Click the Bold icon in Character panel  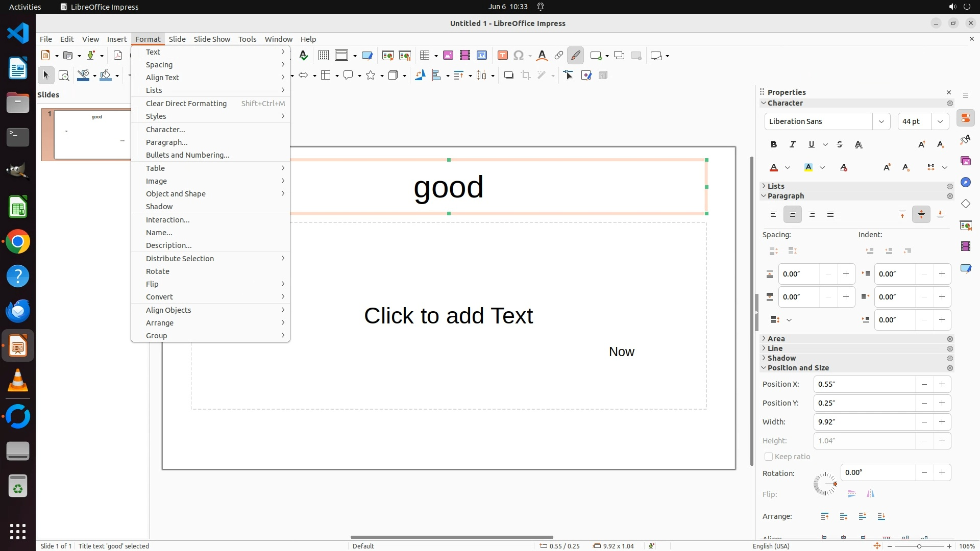pyautogui.click(x=774, y=145)
